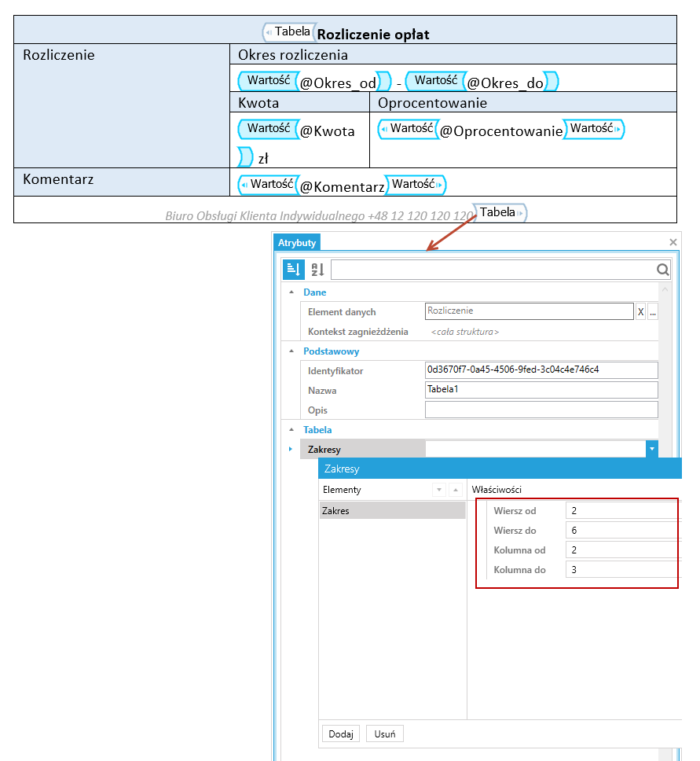This screenshot has height=761, width=700.
Task: Open the Atrybuty tab
Action: (297, 243)
